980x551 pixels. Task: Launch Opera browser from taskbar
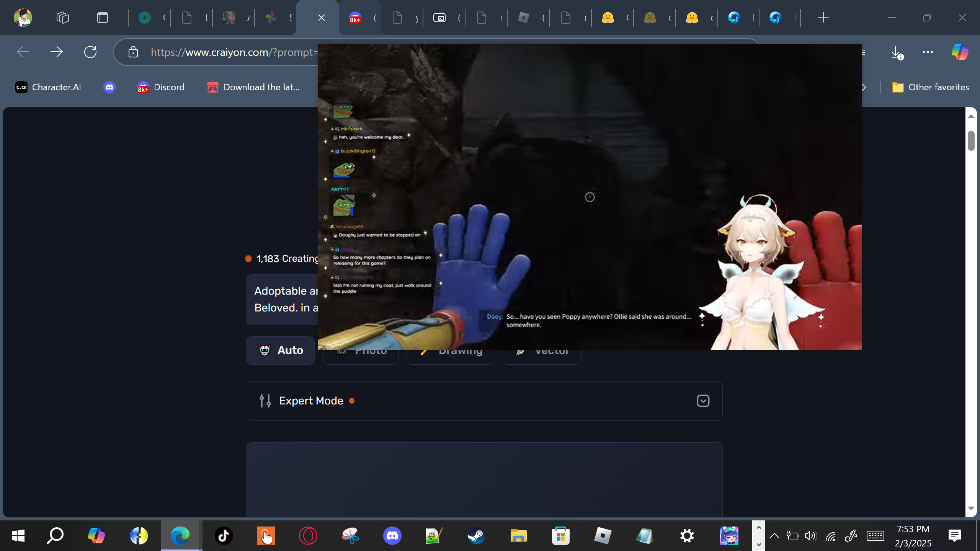click(308, 536)
